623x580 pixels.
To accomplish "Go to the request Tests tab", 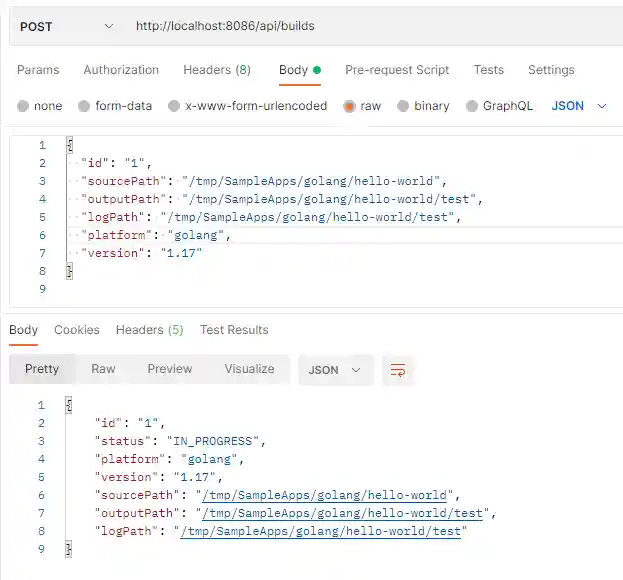I will [x=488, y=70].
